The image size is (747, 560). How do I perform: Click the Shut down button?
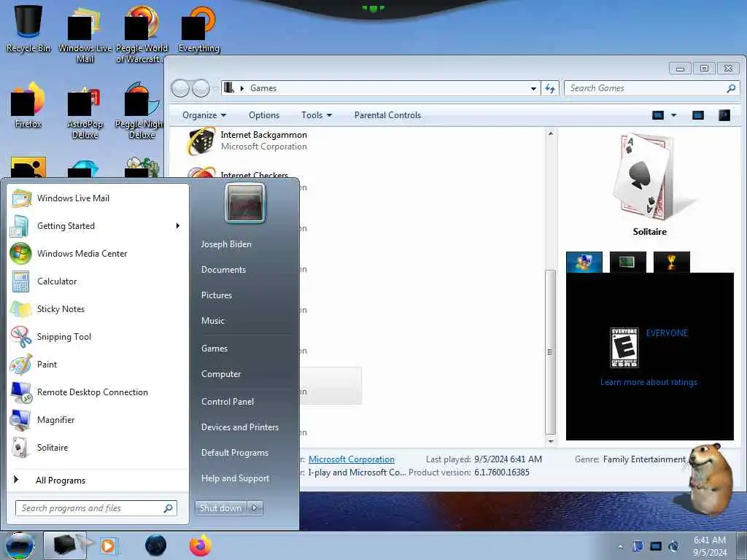click(220, 508)
